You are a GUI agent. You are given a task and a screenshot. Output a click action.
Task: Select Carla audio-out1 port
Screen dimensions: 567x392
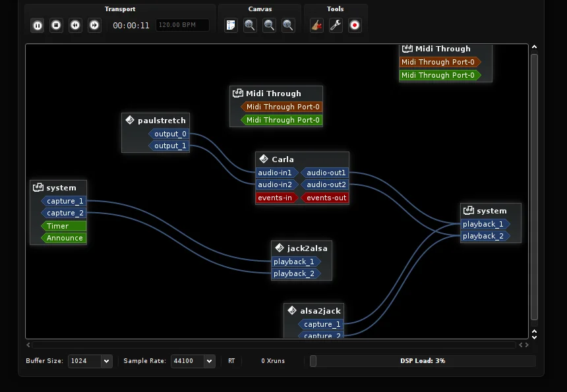[x=325, y=173]
